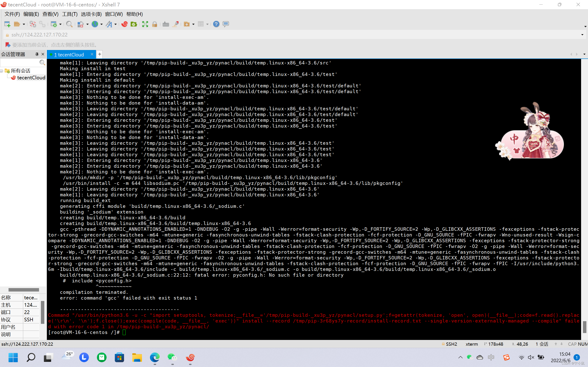The image size is (588, 367).
Task: Open the font dropdown arrow in toolbar
Action: point(115,24)
